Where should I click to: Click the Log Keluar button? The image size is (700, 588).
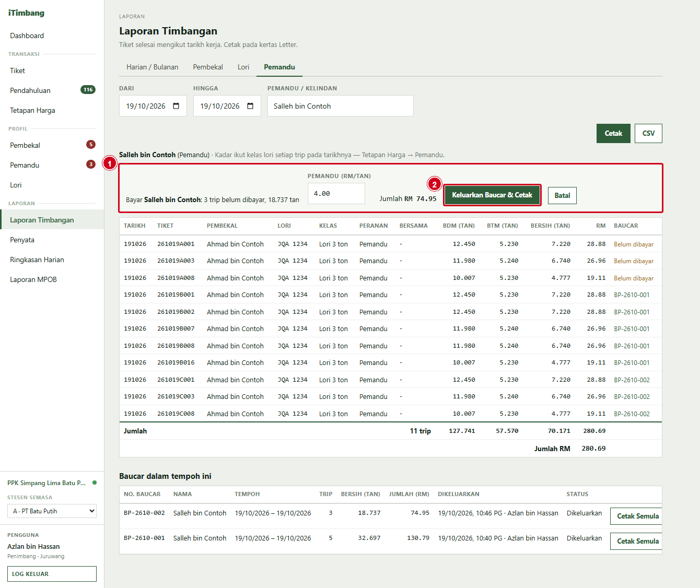coord(52,574)
